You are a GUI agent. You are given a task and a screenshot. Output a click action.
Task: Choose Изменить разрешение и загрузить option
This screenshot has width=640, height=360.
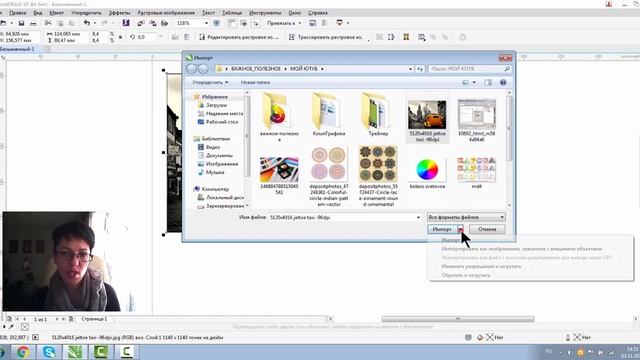pos(481,266)
